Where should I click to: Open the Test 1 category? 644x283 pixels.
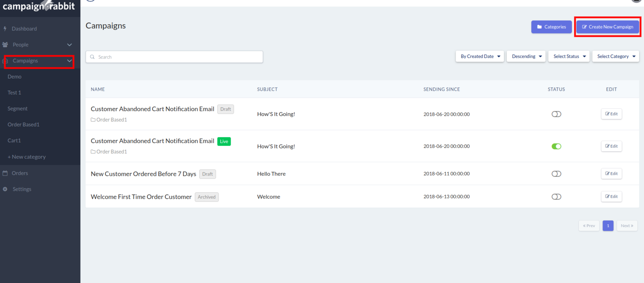[x=14, y=93]
